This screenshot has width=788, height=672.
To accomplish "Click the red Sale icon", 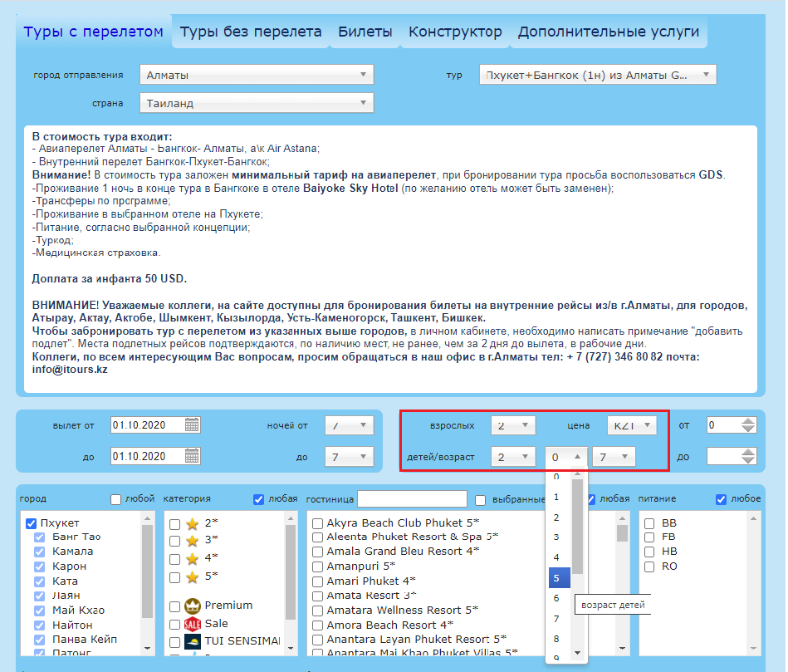I will [193, 624].
